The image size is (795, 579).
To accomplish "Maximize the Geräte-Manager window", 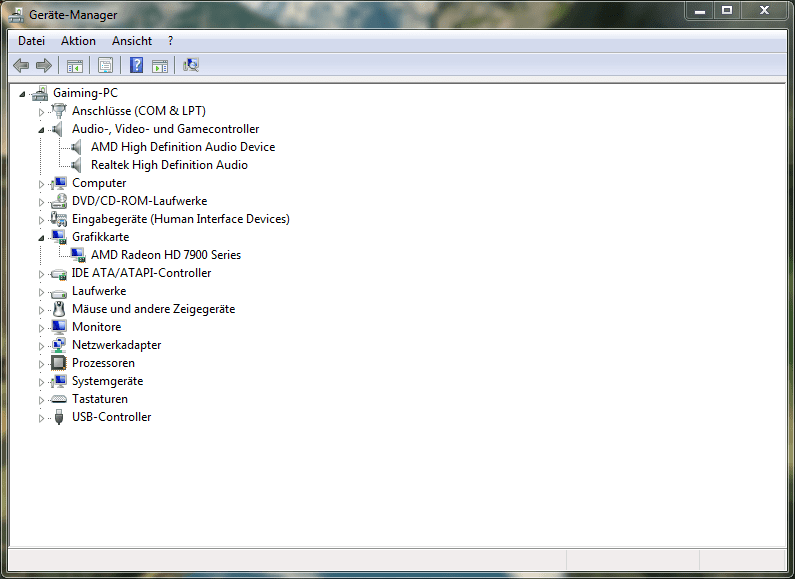I will pos(727,10).
